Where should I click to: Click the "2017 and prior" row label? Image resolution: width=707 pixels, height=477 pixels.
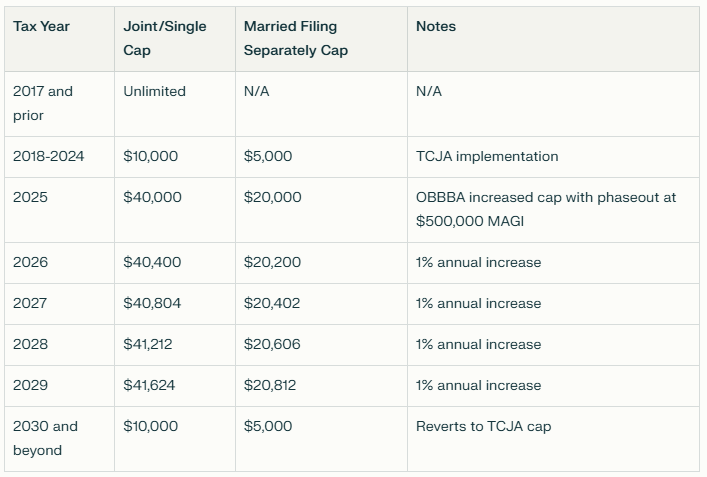pos(43,103)
